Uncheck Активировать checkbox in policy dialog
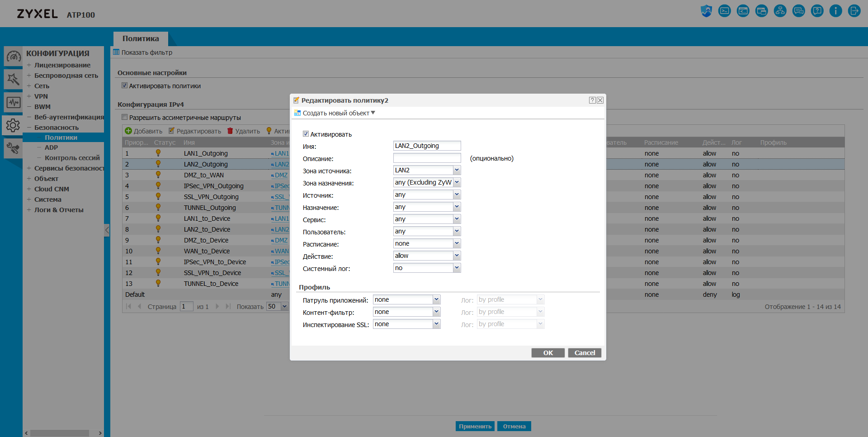This screenshot has height=437, width=868. [306, 134]
